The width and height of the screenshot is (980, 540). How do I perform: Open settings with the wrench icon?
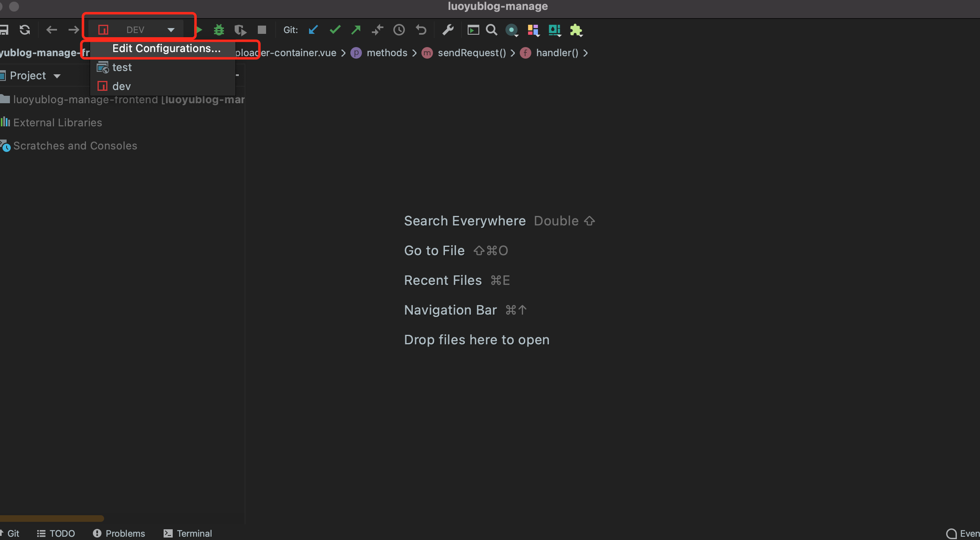[x=448, y=30]
